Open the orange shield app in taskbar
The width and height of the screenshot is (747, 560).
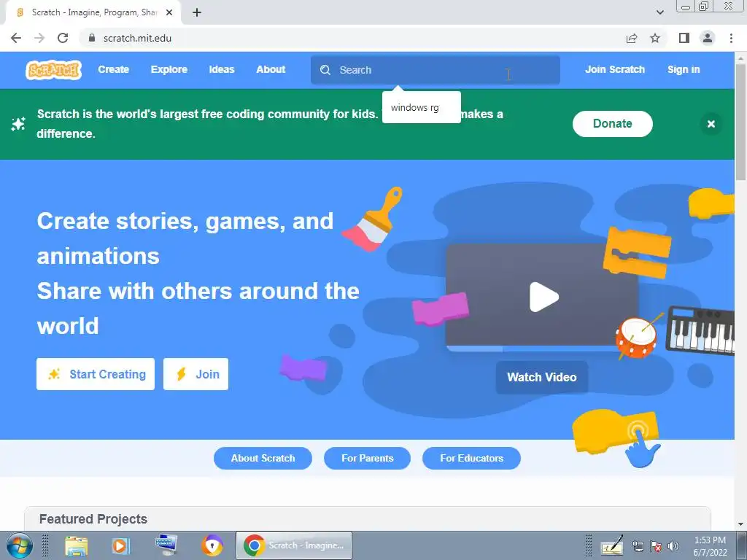(212, 545)
